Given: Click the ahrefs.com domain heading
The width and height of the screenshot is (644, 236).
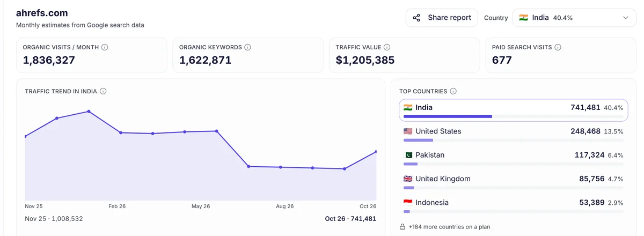Looking at the screenshot, I should coord(42,13).
